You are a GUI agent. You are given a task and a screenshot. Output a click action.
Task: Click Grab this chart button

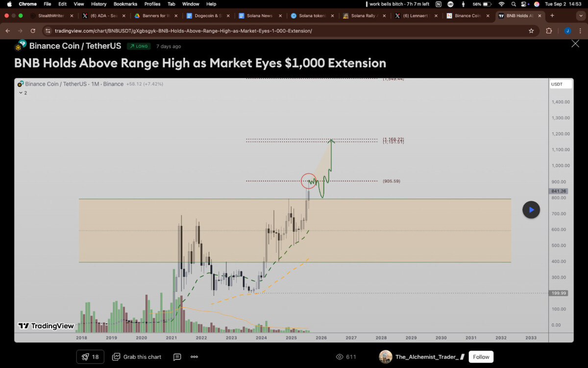(137, 357)
